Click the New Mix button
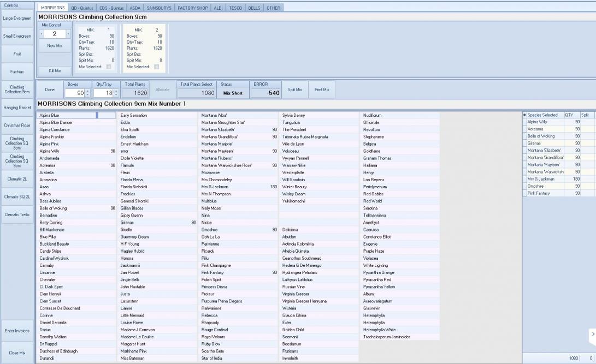The image size is (596, 364). 55,45
